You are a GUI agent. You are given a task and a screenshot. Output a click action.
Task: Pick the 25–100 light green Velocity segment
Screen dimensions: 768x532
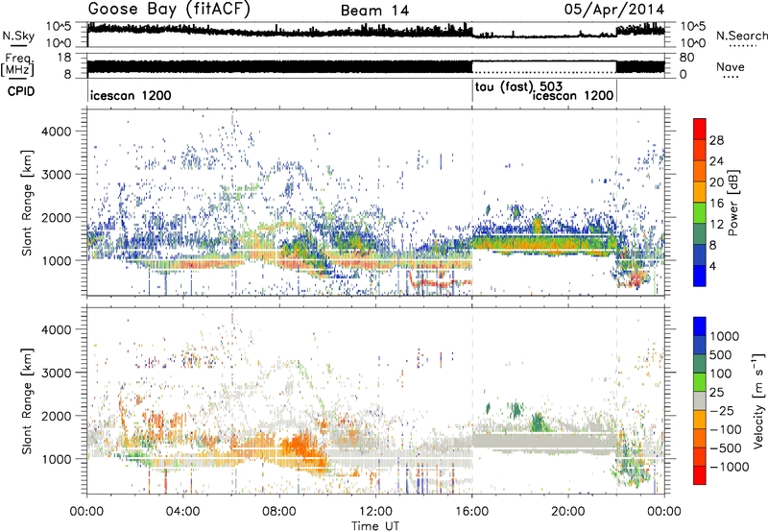(700, 382)
